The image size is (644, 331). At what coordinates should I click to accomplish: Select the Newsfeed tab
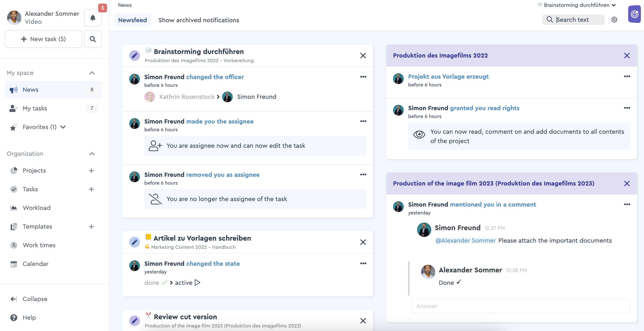[x=133, y=20]
